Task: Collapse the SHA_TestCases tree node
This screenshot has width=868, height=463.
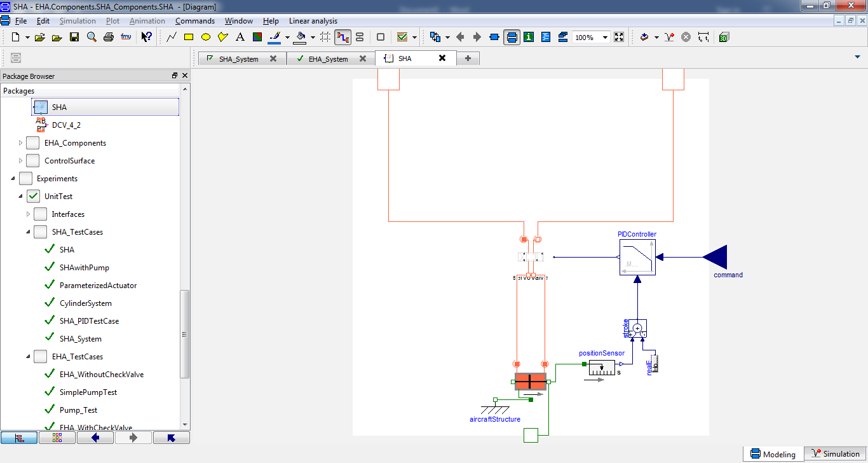Action: click(29, 232)
